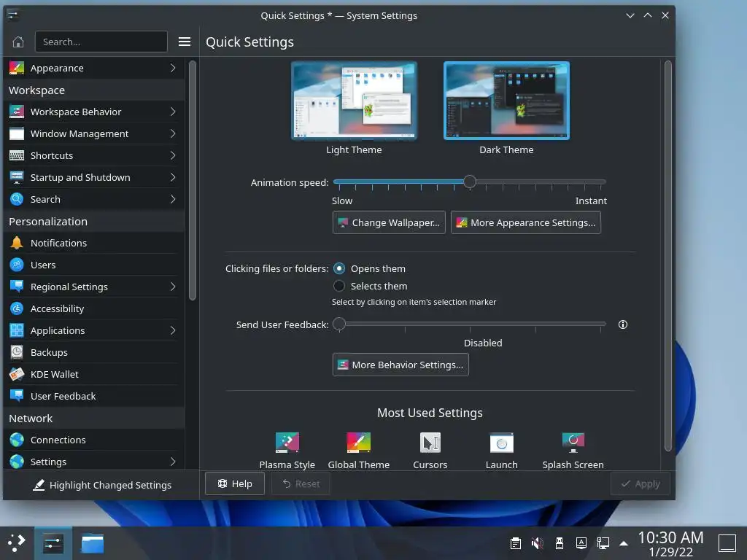Open the application launcher in the taskbar
This screenshot has width=747, height=560.
(17, 542)
